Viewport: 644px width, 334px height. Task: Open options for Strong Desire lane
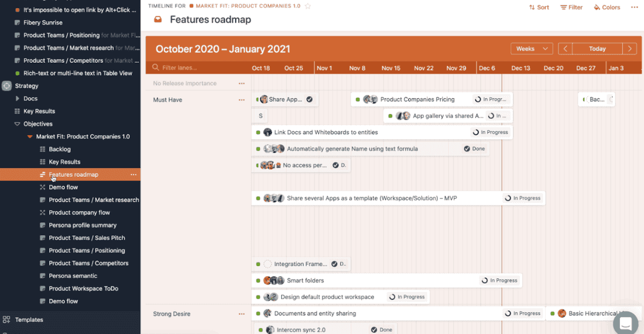[241, 314]
